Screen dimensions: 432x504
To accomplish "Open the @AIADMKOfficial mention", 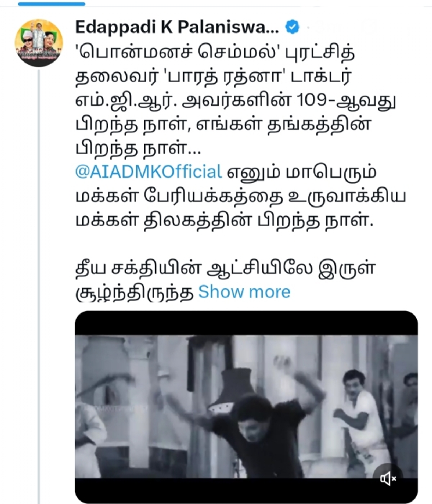I will pos(148,171).
